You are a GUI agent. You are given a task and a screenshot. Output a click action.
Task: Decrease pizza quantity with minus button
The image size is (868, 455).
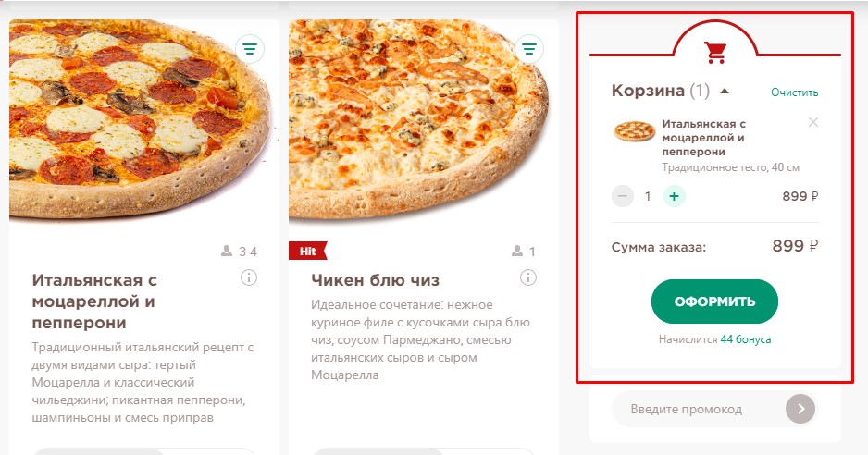(x=623, y=196)
